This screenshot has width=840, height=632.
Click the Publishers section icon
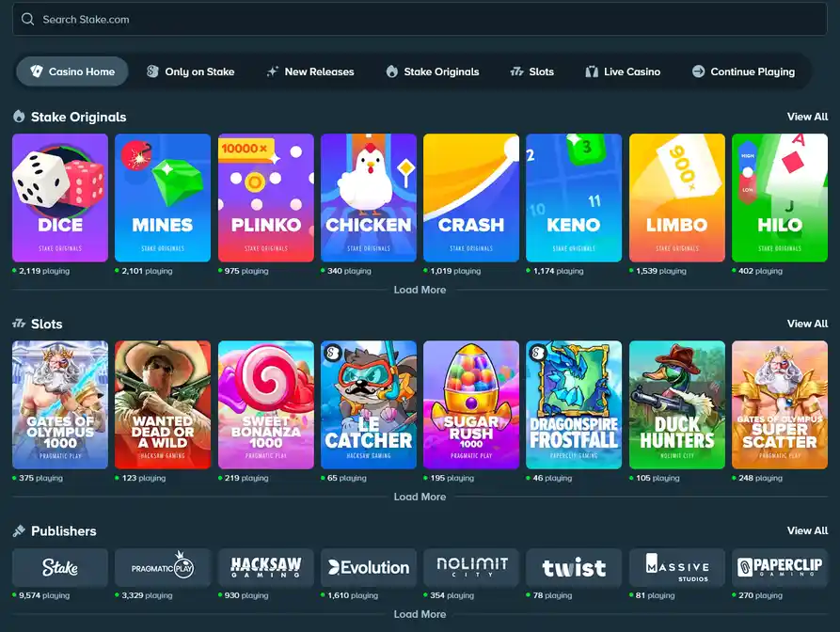(x=19, y=530)
